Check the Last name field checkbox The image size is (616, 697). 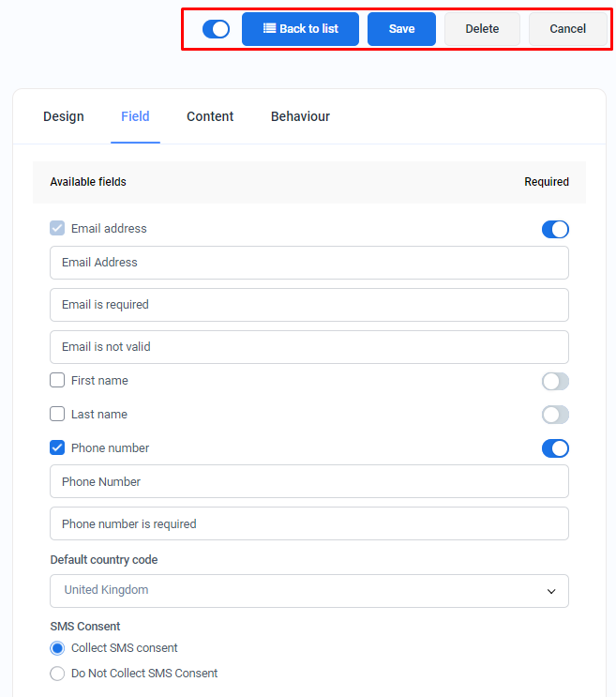coord(57,414)
